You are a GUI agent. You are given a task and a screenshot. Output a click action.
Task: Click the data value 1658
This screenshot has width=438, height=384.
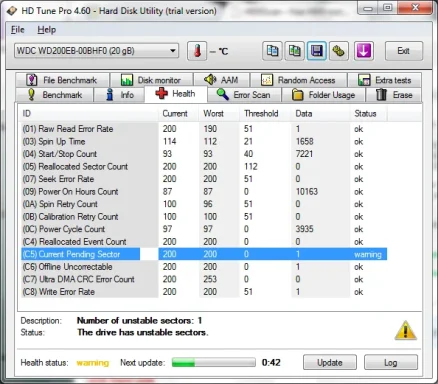(x=304, y=141)
